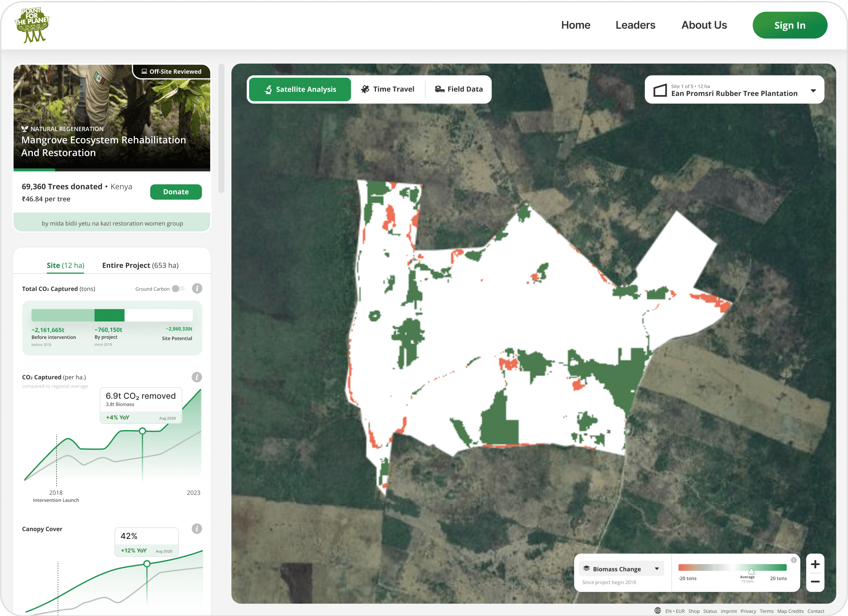Screen dimensions: 848x616
Task: Show info for biomass legend
Action: pyautogui.click(x=794, y=560)
